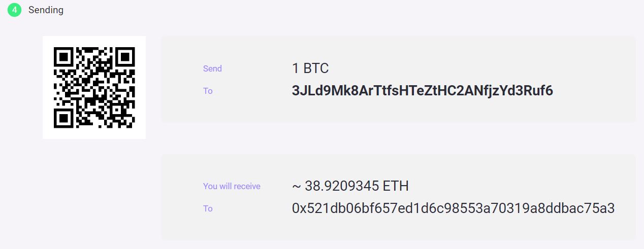This screenshot has height=249, width=644.
Task: Click the QR code's top-right finder square
Action: 126,56
